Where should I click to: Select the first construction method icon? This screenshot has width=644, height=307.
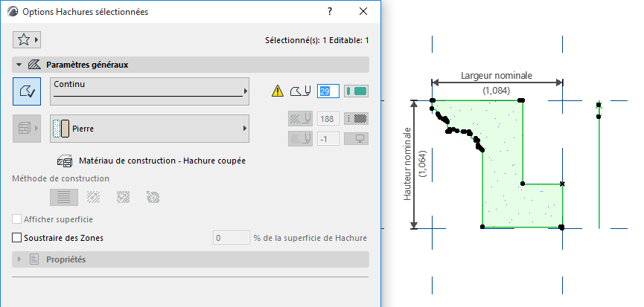tap(63, 197)
